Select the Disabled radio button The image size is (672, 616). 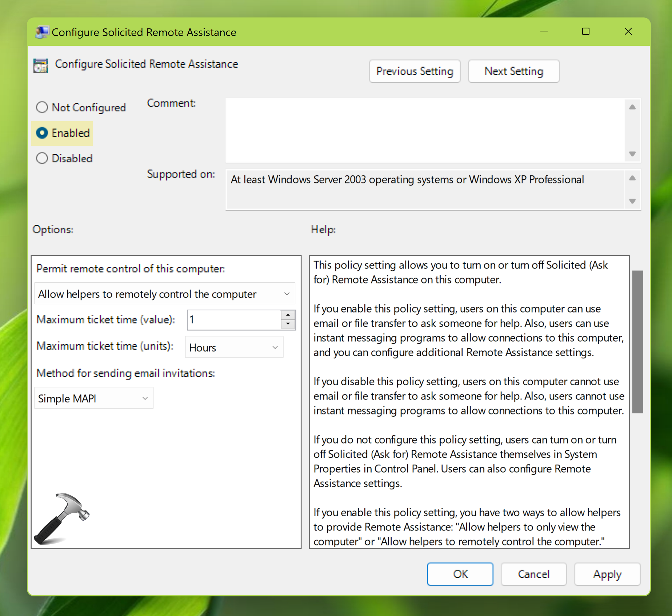(x=42, y=158)
